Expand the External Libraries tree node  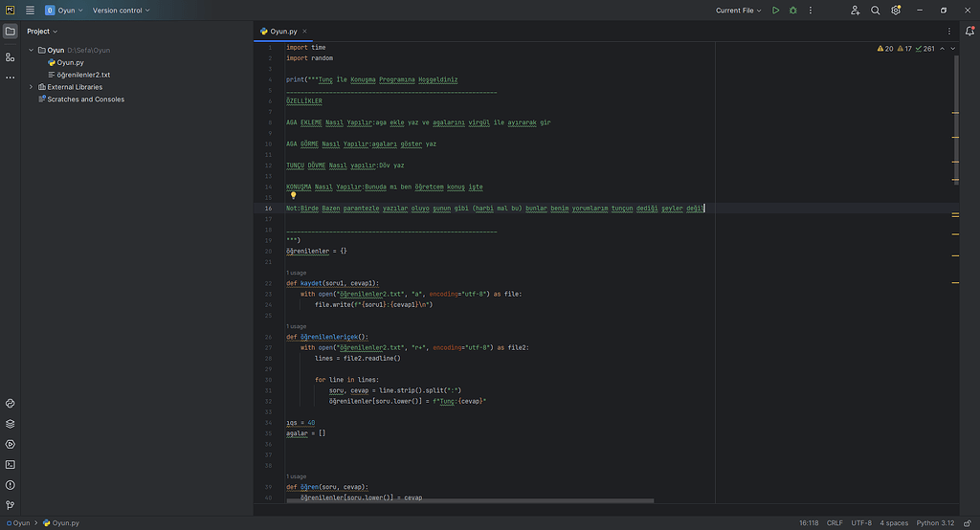click(31, 87)
